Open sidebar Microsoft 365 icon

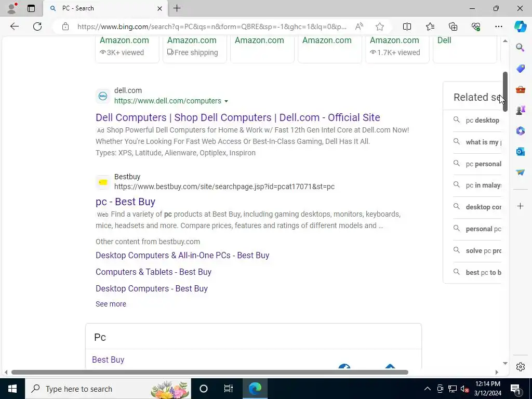(x=520, y=131)
